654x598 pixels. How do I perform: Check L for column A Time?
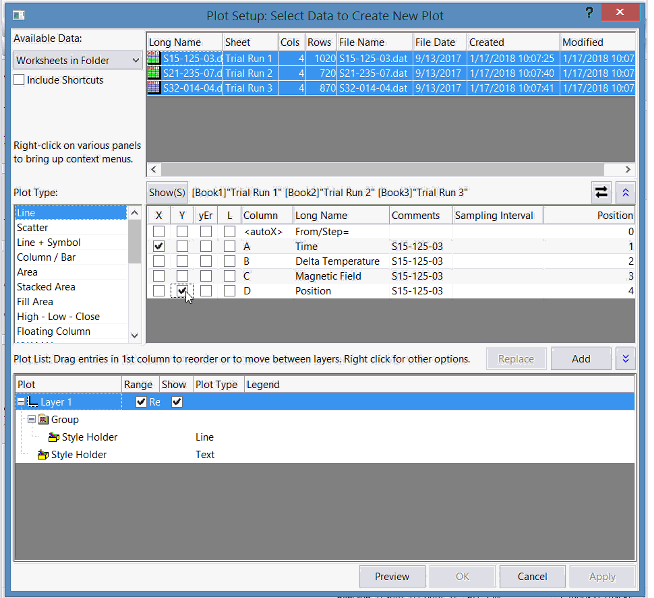click(229, 246)
